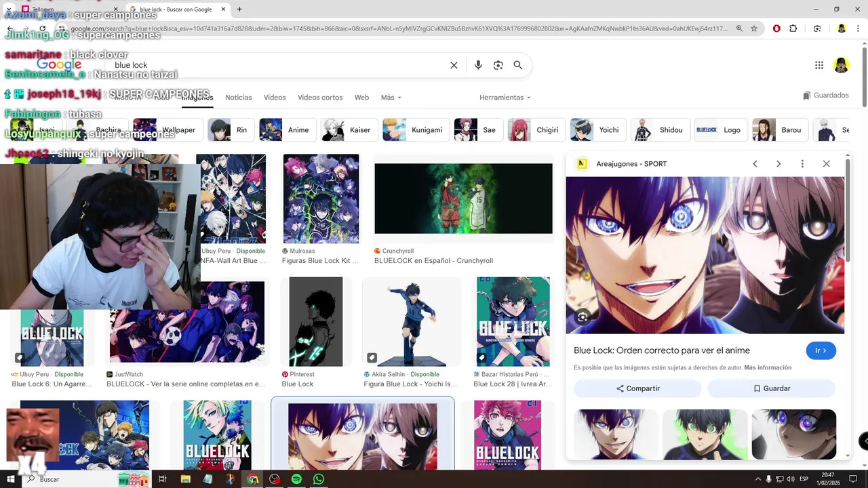Open the Blue Lock: Orden correcto title link
The height and width of the screenshot is (488, 868).
[x=662, y=350]
